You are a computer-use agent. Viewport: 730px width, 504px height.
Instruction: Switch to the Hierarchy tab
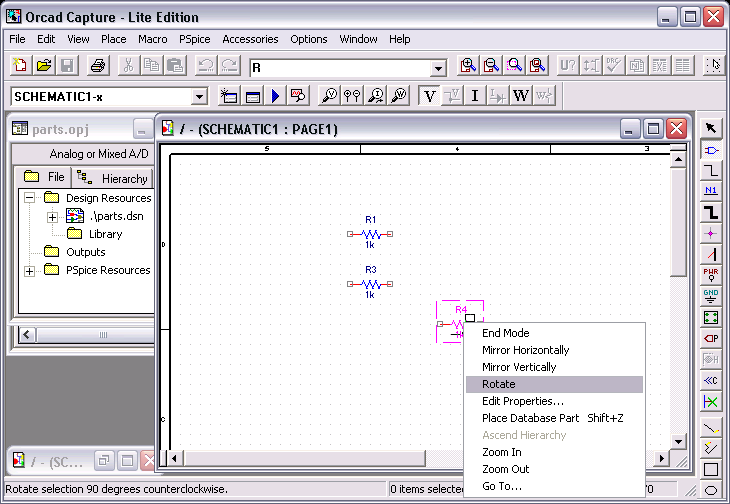[x=113, y=178]
